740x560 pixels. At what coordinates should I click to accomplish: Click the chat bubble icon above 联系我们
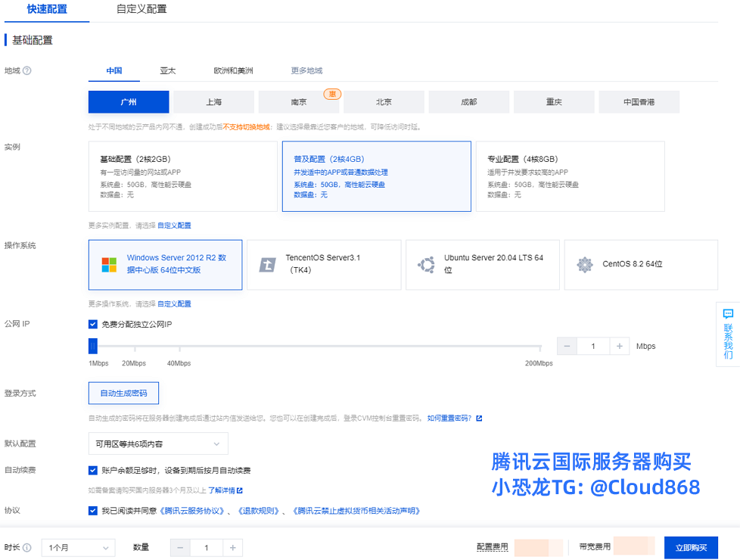728,313
